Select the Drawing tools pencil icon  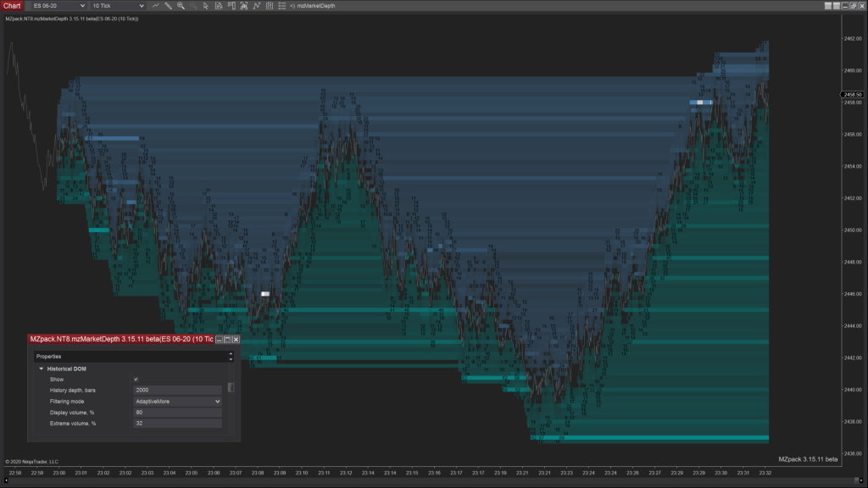tap(169, 6)
